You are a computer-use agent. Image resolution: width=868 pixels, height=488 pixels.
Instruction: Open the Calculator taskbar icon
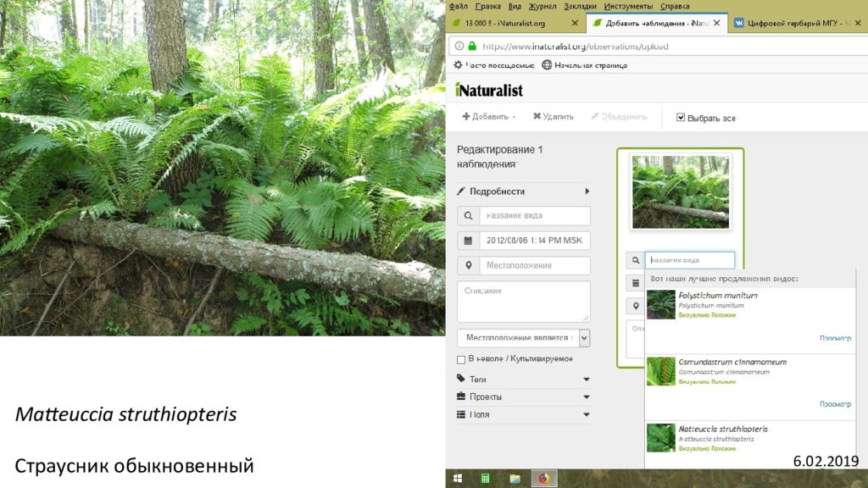486,479
